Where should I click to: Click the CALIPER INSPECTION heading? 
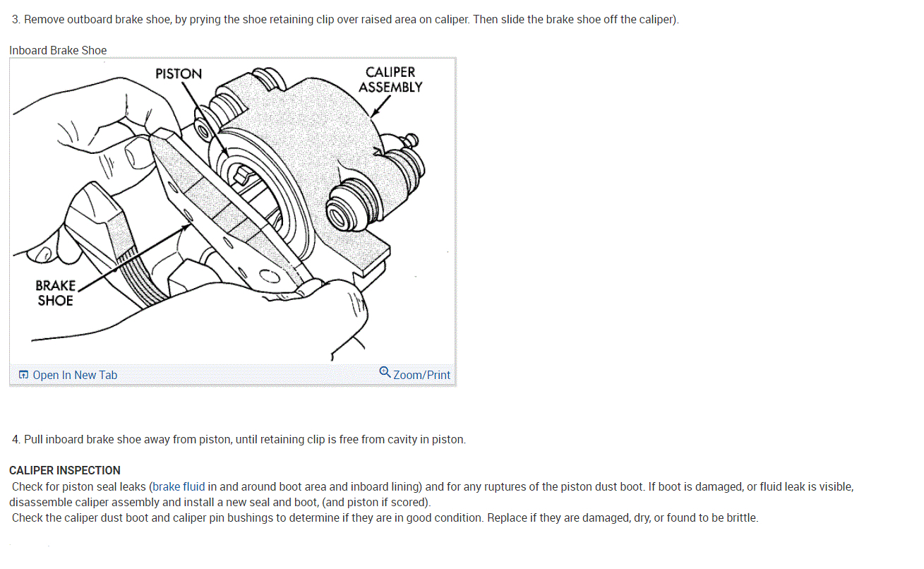pos(65,470)
